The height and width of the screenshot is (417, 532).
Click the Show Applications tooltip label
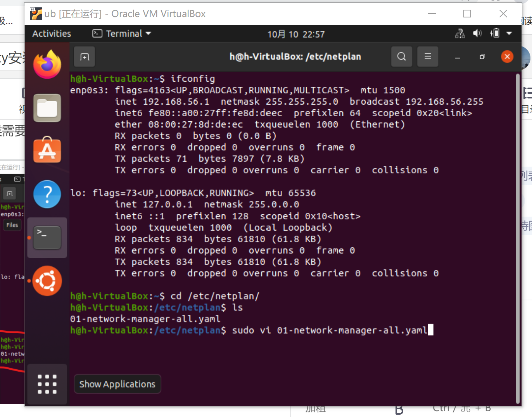coord(117,384)
